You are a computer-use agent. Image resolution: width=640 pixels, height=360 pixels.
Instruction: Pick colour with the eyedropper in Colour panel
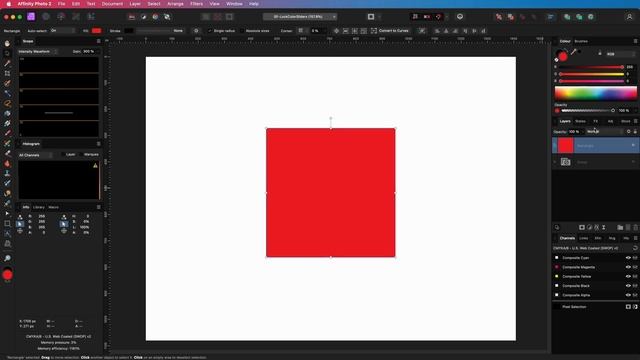click(x=573, y=52)
